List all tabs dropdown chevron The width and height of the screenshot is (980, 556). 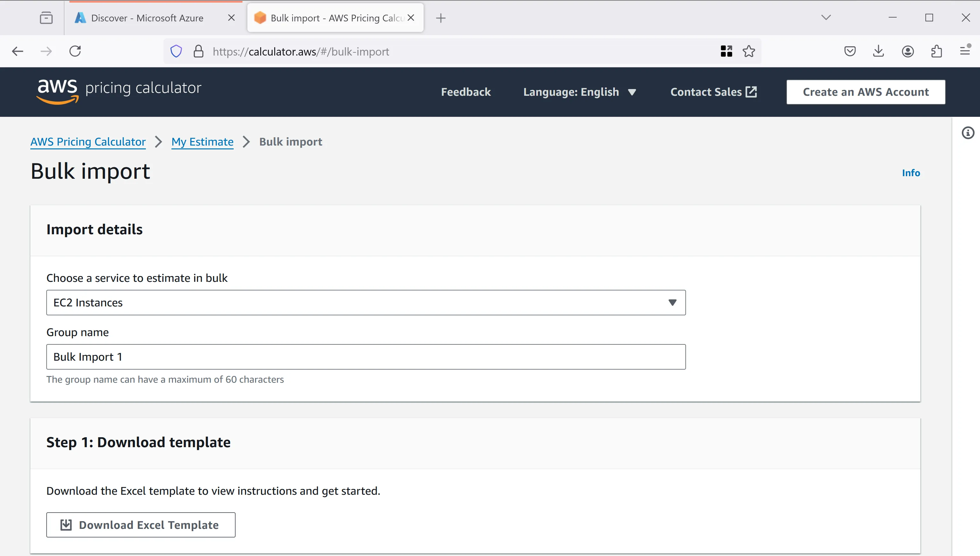[x=826, y=18]
